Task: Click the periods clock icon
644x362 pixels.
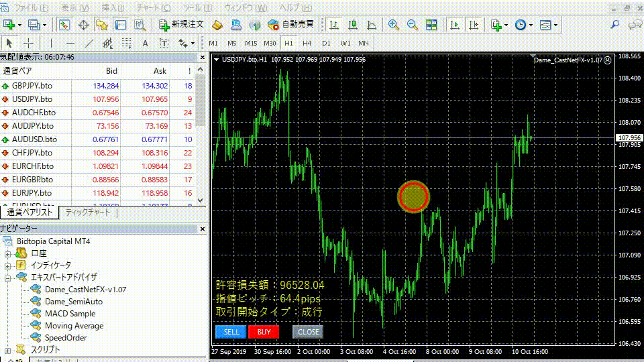Action: click(521, 25)
